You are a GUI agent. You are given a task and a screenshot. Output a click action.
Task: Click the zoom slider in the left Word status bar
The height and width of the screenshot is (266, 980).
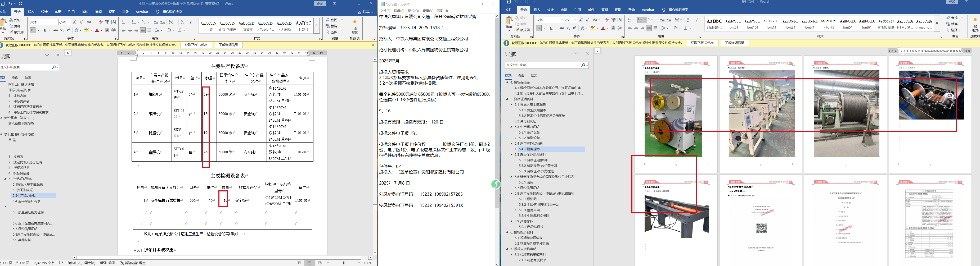point(344,263)
